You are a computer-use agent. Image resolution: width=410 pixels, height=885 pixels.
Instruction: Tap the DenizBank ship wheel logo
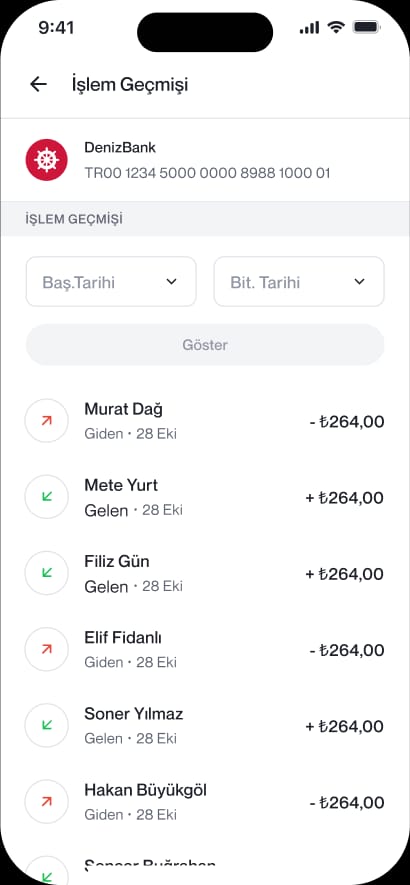point(46,160)
